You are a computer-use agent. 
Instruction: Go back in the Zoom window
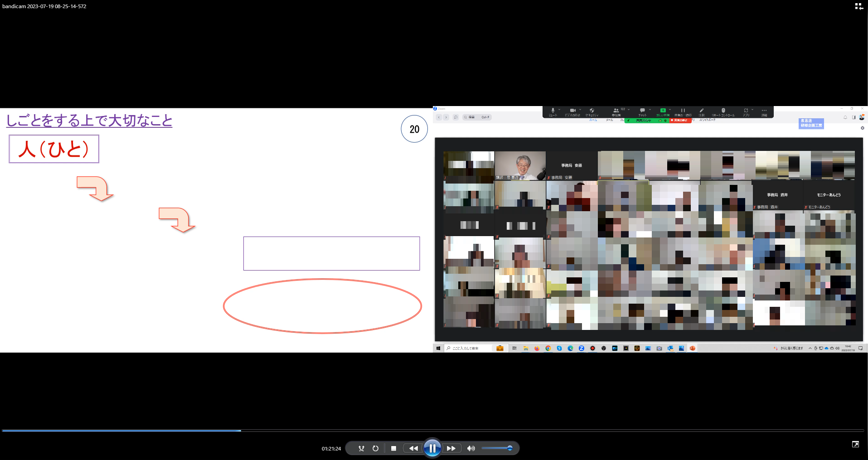point(439,117)
